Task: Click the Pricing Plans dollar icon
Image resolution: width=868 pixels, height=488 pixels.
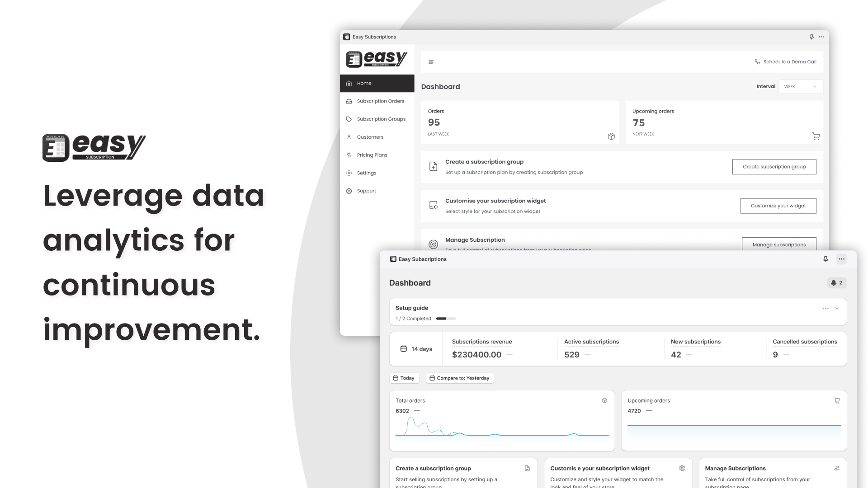Action: click(349, 155)
